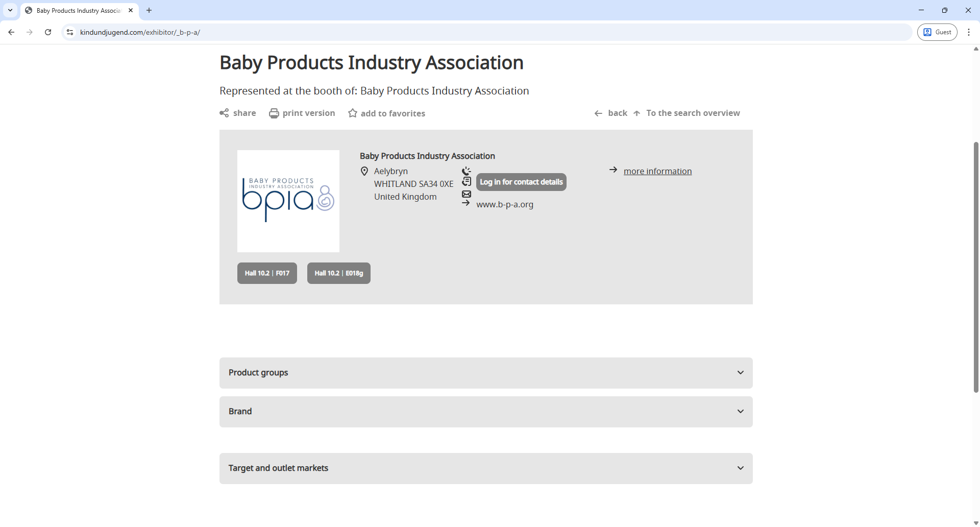Click the Hall 10.2 F017 booth button
Image resolution: width=980 pixels, height=527 pixels.
267,273
